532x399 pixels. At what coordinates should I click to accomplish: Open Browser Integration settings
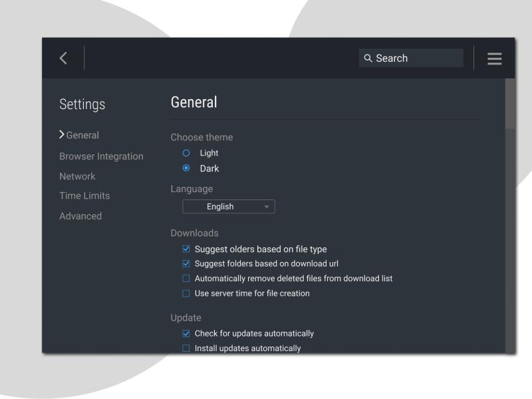tap(101, 156)
